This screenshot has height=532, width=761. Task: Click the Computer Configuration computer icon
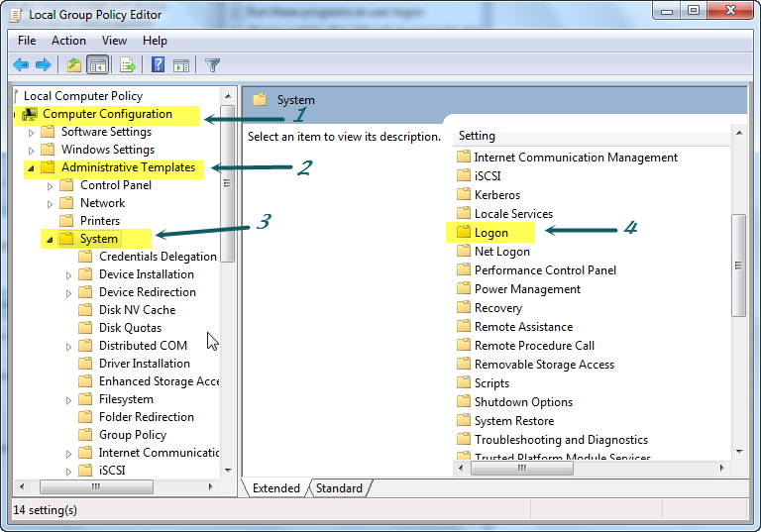30,115
